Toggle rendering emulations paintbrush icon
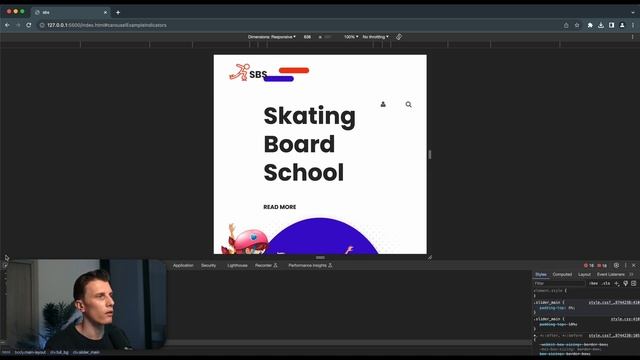The image size is (640, 360). click(625, 283)
